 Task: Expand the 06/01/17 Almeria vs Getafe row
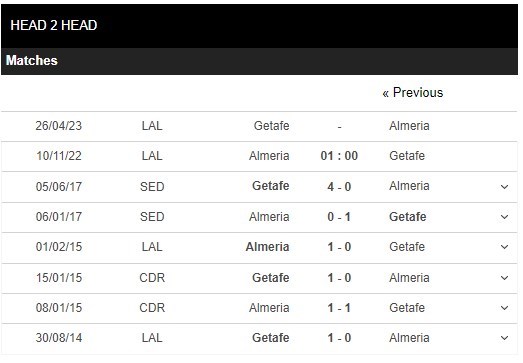point(504,217)
